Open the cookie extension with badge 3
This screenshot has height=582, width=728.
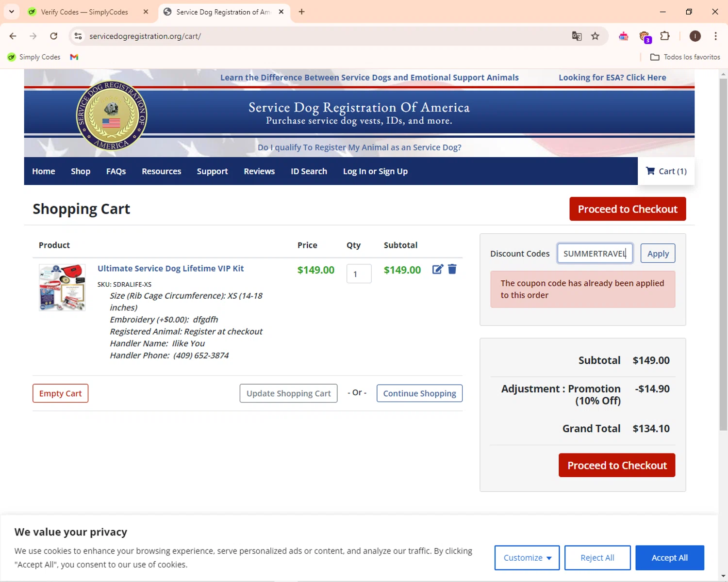pos(645,36)
